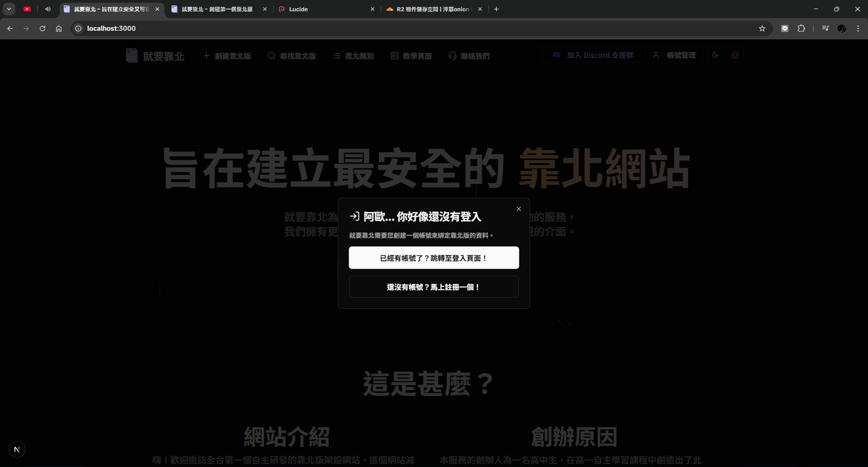Click the 就要靠北 site logo
Image resolution: width=868 pixels, height=467 pixels.
[x=155, y=56]
